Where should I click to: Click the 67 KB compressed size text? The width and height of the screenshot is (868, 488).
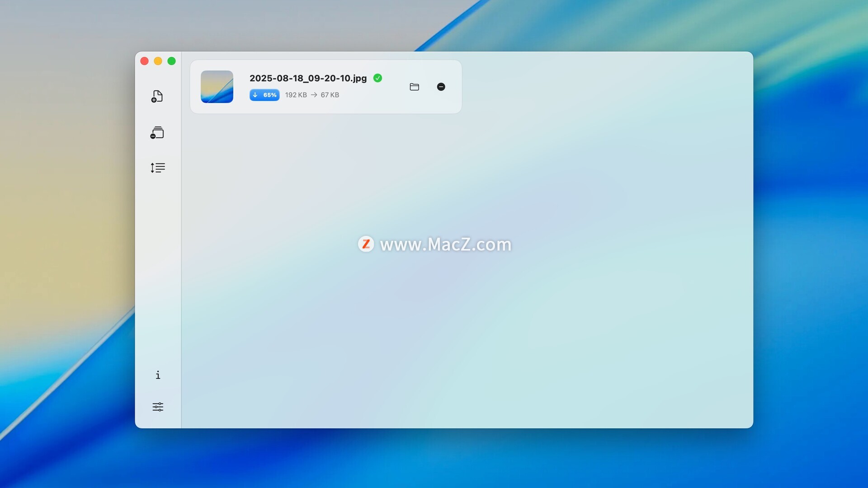[x=330, y=95]
